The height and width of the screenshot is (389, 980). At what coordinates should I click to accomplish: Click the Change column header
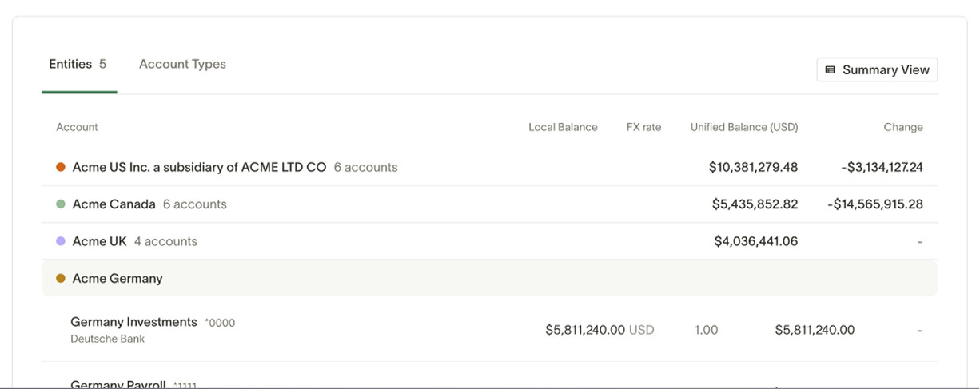(903, 127)
